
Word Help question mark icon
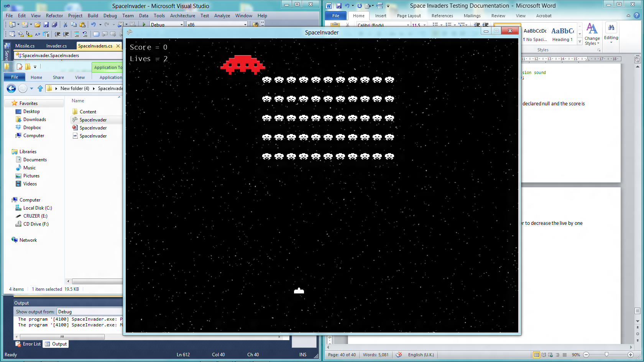pos(637,16)
